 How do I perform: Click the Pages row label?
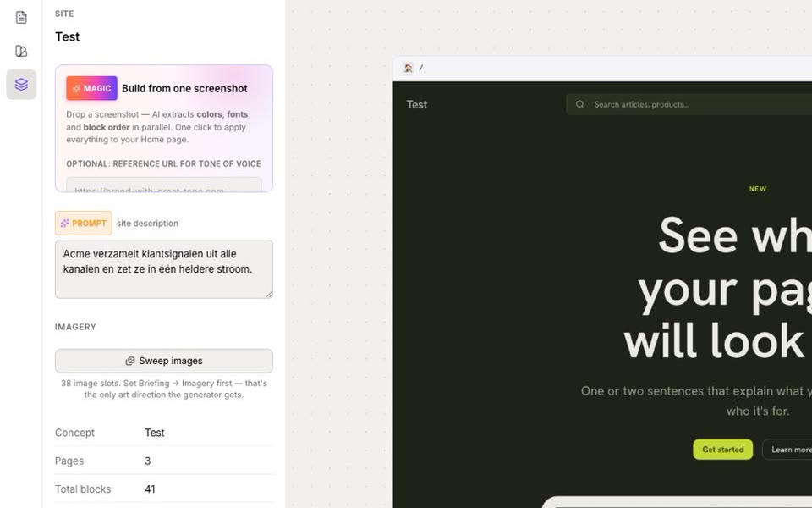coord(69,461)
